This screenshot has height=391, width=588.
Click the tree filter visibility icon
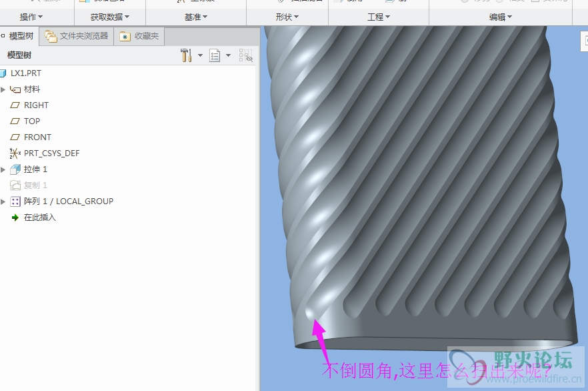pyautogui.click(x=245, y=55)
